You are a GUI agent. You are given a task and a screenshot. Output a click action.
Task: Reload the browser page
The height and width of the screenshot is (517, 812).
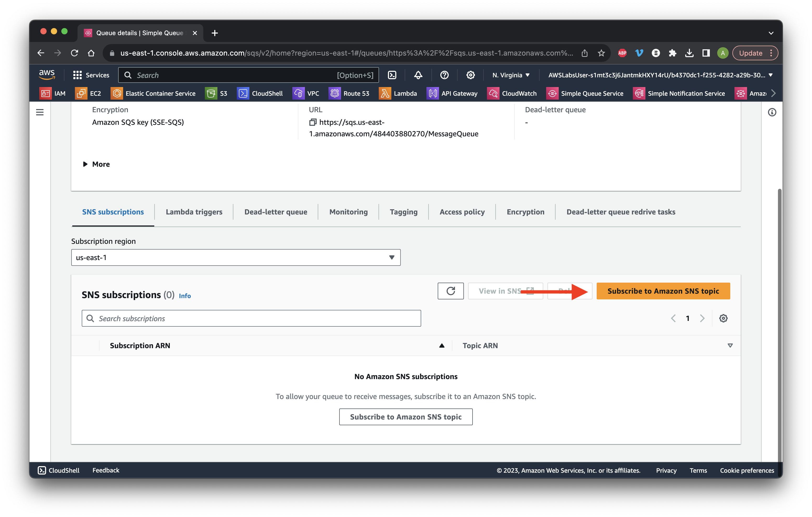[x=75, y=53]
